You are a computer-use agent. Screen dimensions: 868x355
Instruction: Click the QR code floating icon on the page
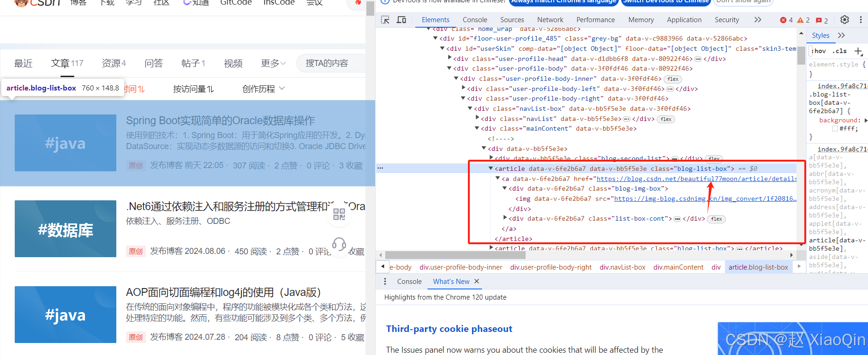(x=339, y=214)
